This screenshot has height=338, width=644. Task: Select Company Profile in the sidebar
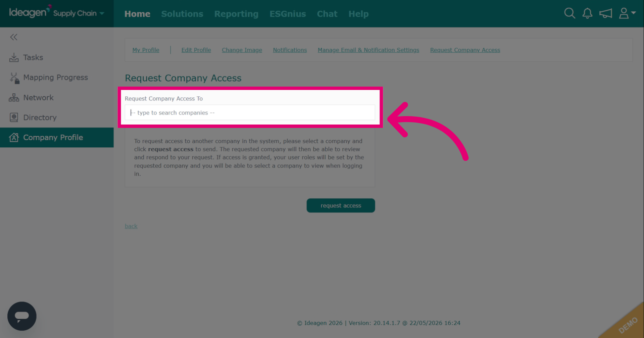point(57,137)
